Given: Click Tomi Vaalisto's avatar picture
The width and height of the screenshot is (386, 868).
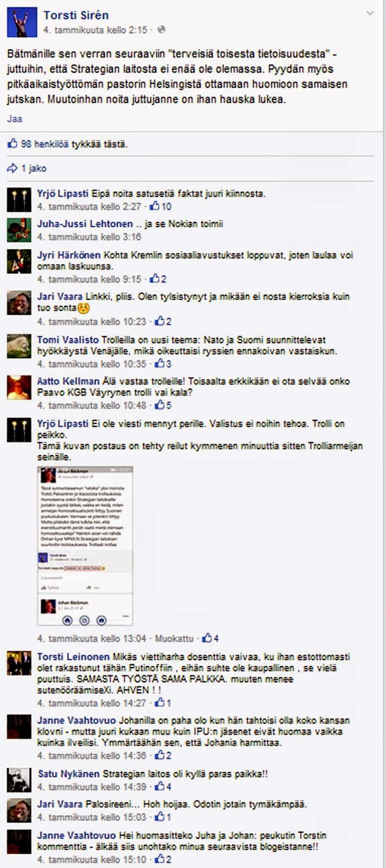Looking at the screenshot, I should [19, 346].
